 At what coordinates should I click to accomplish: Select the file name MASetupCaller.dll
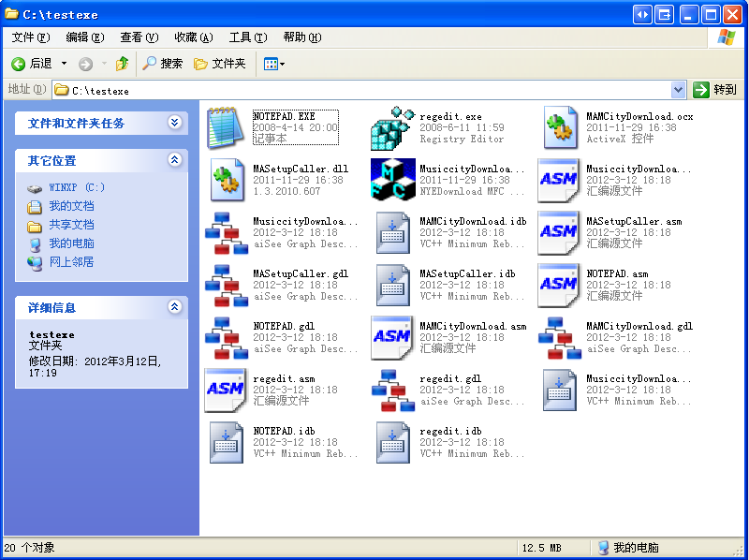coord(301,169)
